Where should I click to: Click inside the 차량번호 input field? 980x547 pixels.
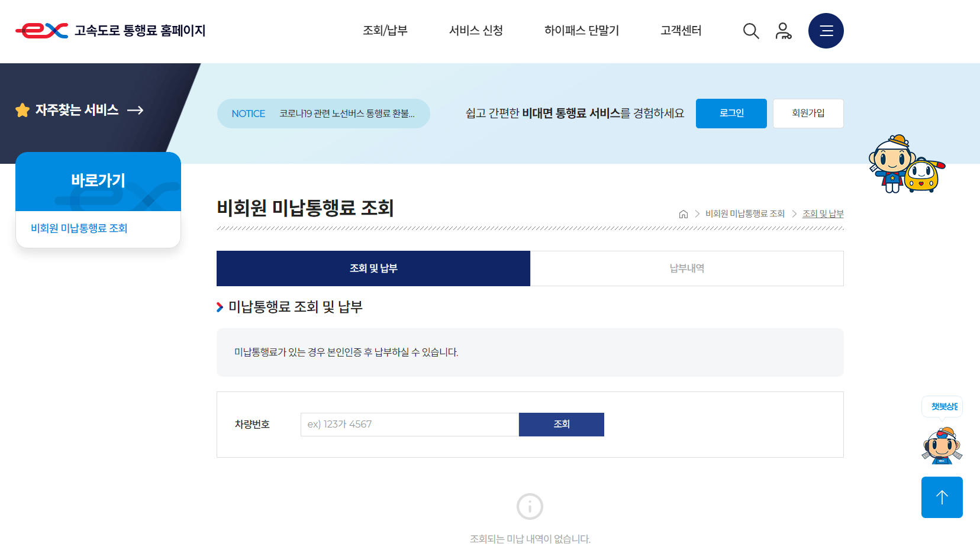click(409, 424)
